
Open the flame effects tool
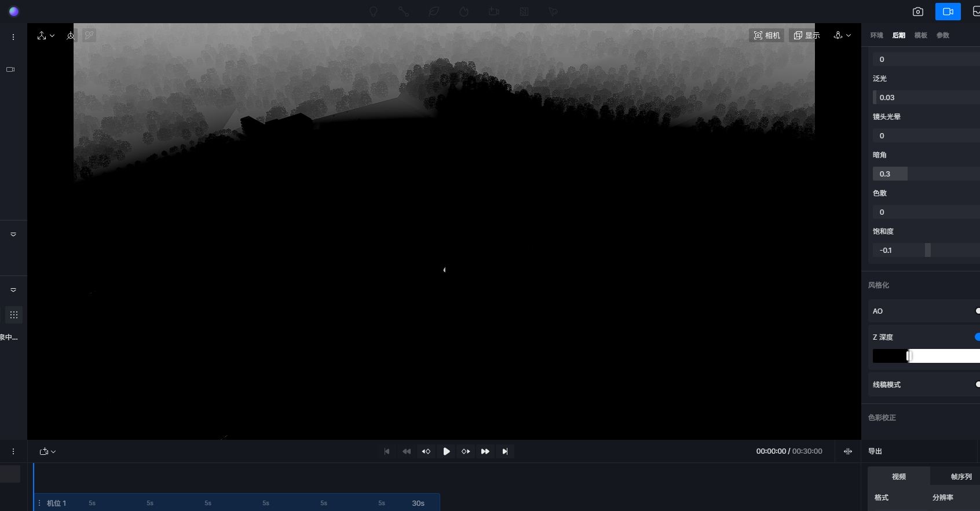[464, 12]
